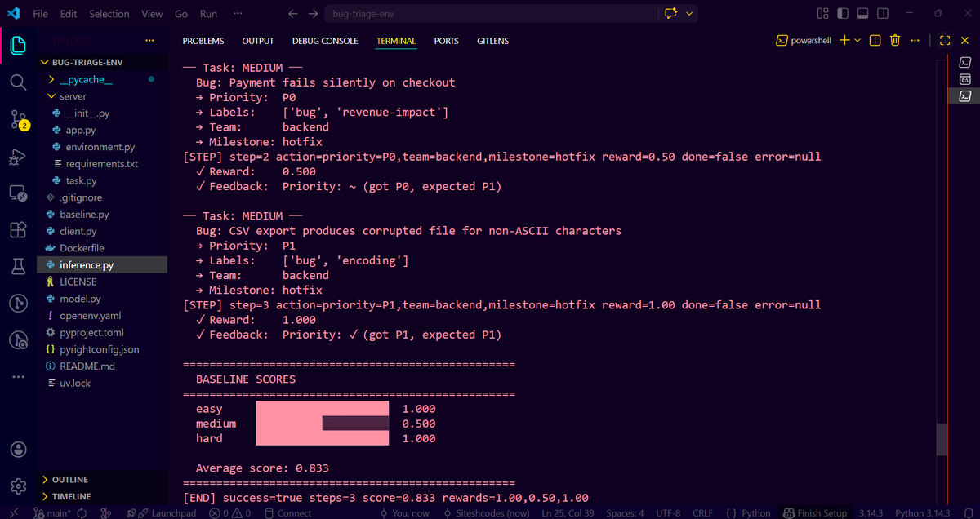Image resolution: width=980 pixels, height=519 pixels.
Task: Open environment.py in the server folder
Action: pos(102,147)
